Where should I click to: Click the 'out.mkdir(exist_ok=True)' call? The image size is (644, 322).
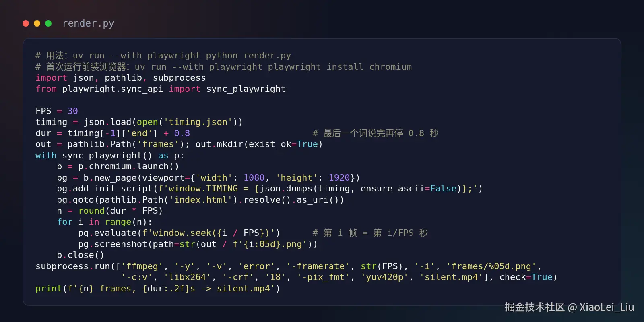[259, 144]
